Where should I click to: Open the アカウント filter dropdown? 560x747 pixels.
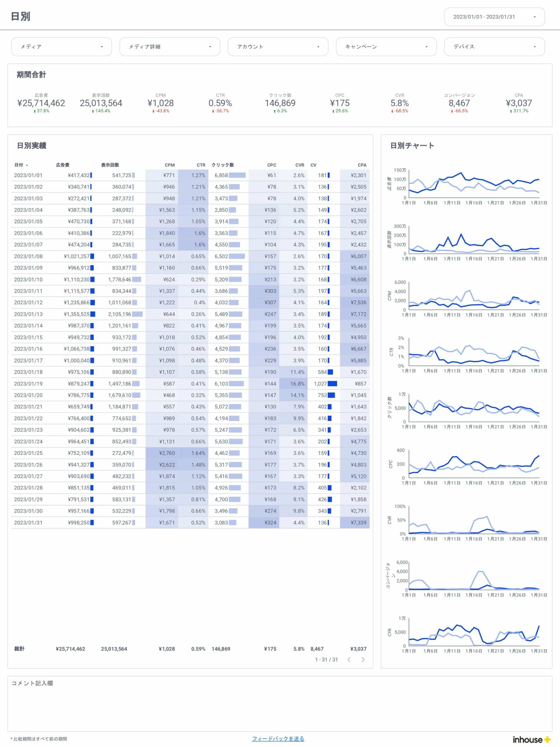[x=278, y=47]
